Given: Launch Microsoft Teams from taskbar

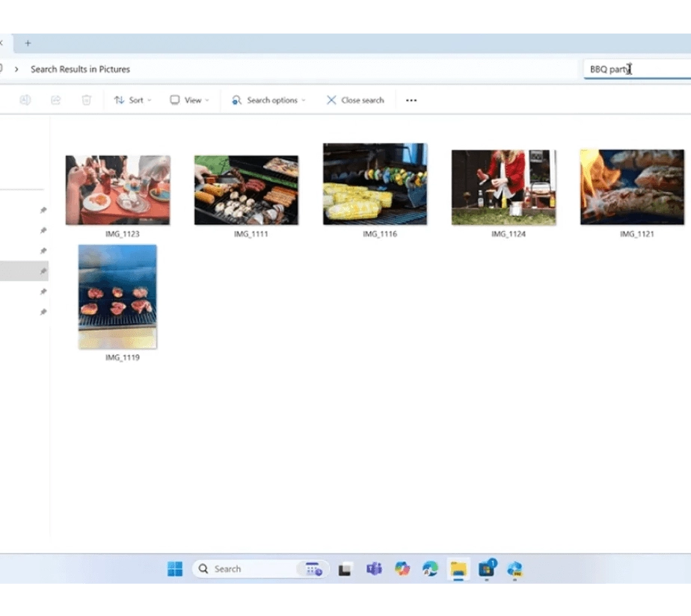Looking at the screenshot, I should pyautogui.click(x=374, y=569).
